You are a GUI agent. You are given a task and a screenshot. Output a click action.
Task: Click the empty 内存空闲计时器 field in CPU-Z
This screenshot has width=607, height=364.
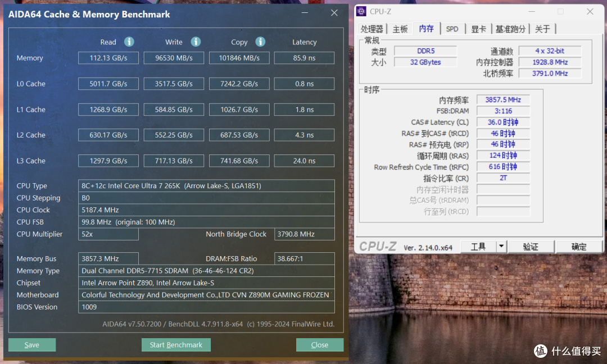(x=503, y=189)
